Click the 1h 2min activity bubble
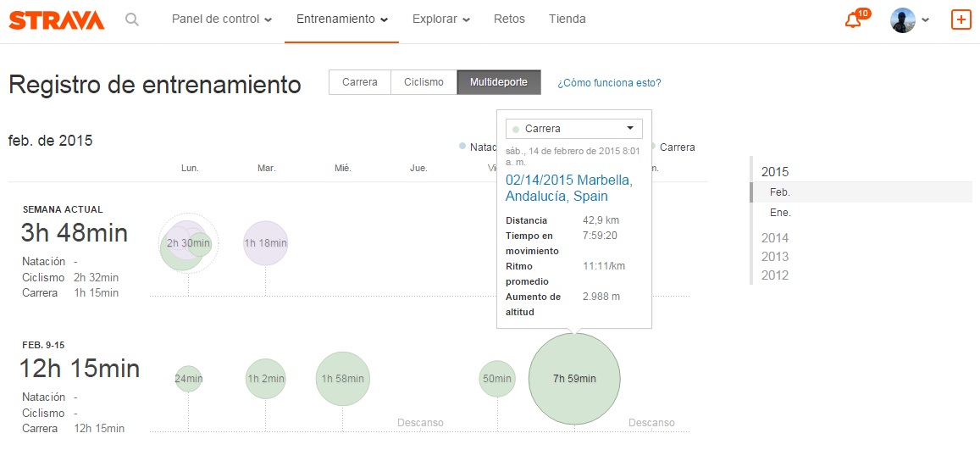The image size is (980, 450). pyautogui.click(x=266, y=379)
